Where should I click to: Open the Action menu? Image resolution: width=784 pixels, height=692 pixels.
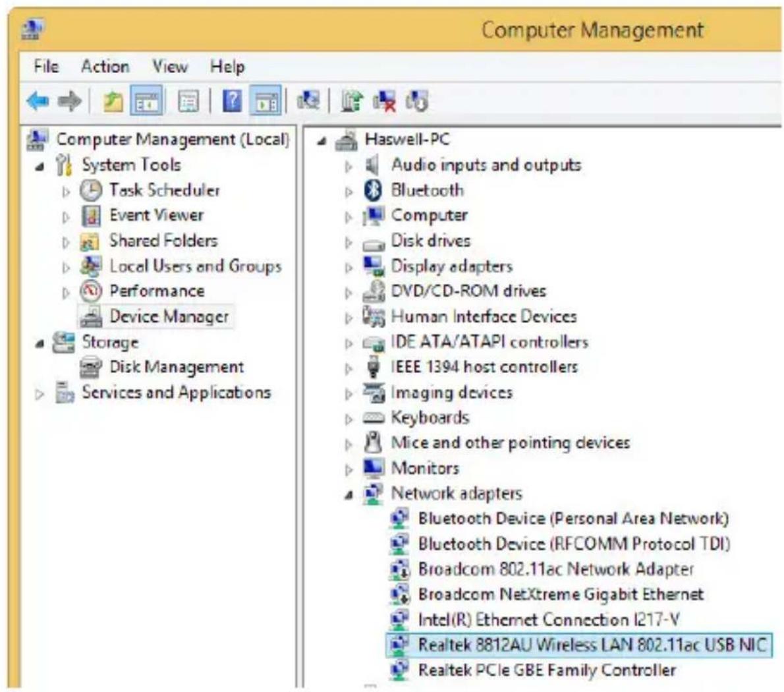pyautogui.click(x=105, y=66)
